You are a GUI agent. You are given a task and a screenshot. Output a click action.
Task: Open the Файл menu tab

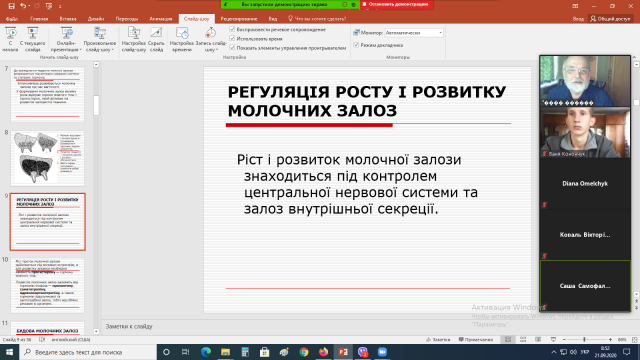11,19
